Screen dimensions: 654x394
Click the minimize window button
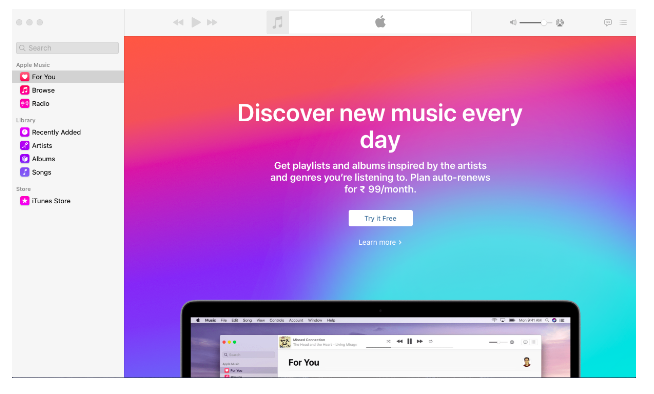(30, 22)
